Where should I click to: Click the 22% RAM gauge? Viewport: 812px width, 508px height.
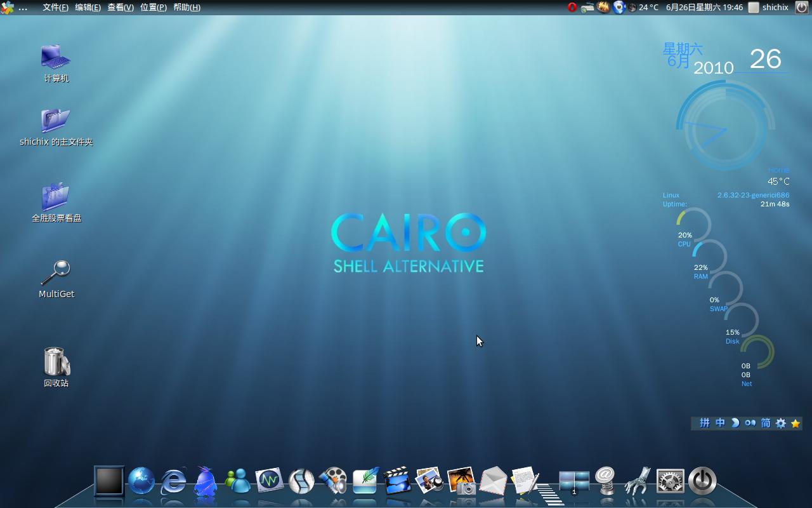click(x=709, y=260)
